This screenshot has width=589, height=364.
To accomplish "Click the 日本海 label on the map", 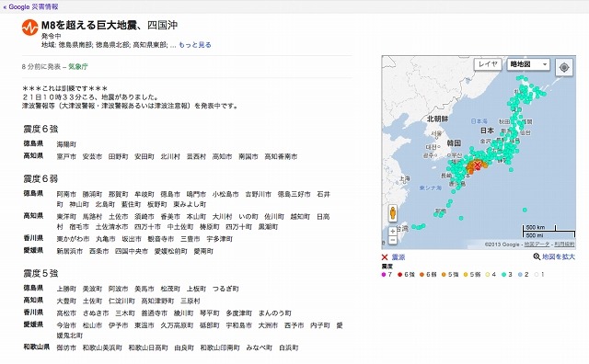I will (x=479, y=121).
